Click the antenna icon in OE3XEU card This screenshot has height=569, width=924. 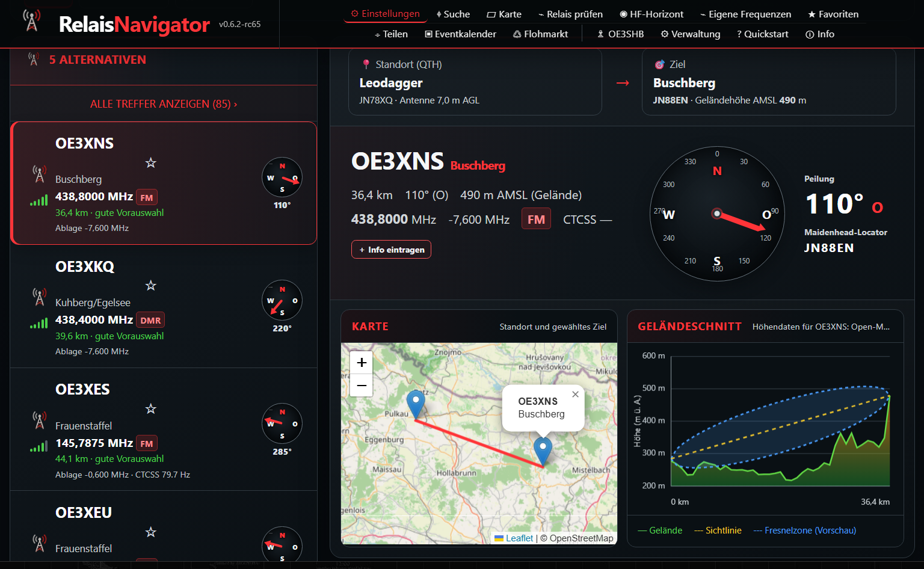pyautogui.click(x=39, y=543)
